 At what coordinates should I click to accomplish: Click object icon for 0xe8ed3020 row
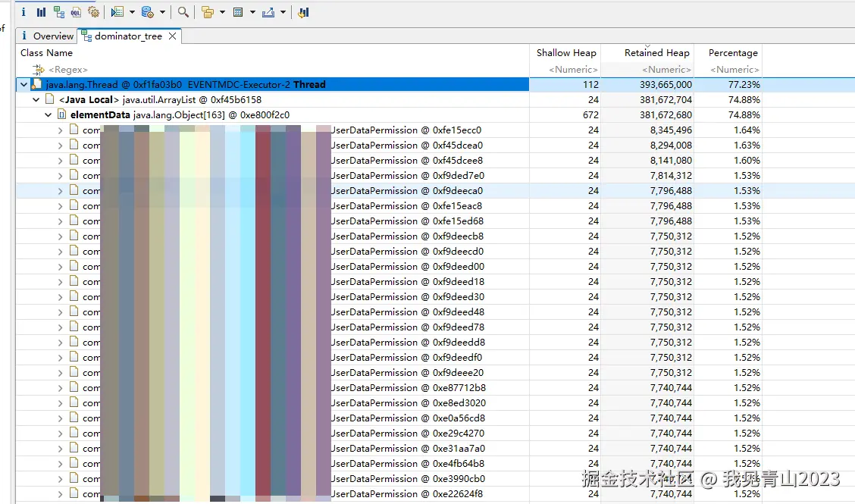pos(74,402)
